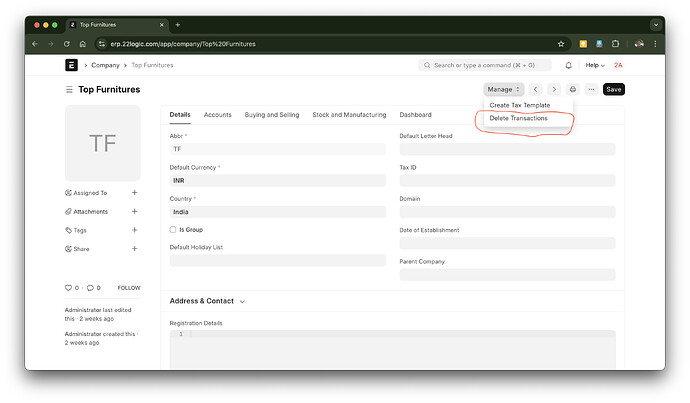This screenshot has height=403, width=690.
Task: Switch to the Details tab
Action: pos(180,114)
